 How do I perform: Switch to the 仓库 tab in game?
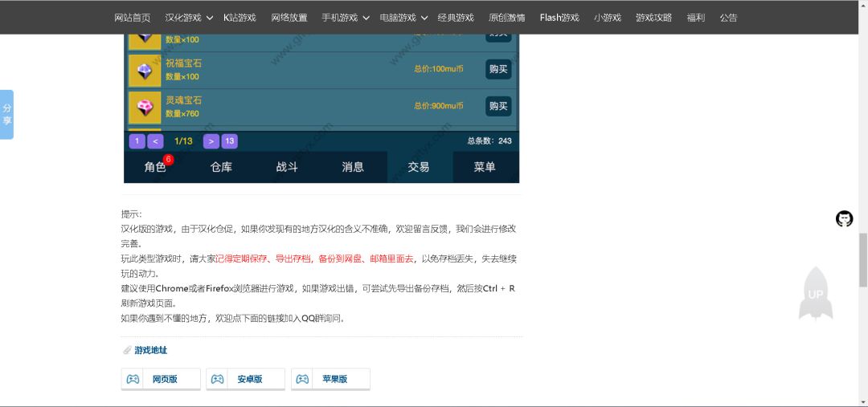coord(221,167)
